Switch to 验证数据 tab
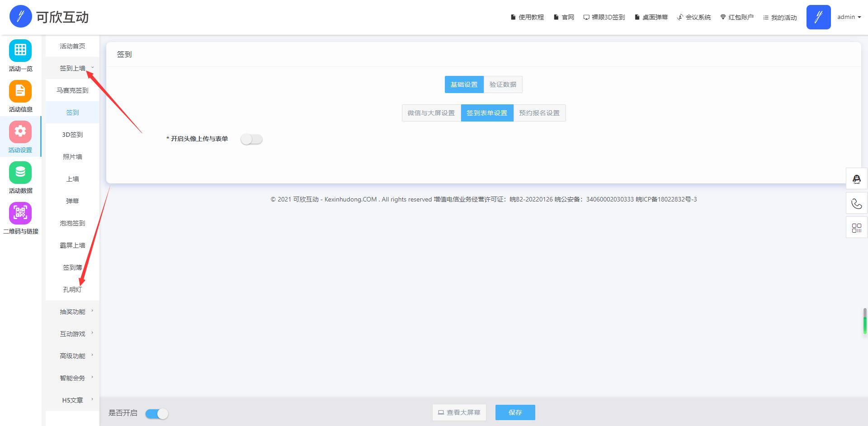868x426 pixels. 503,84
